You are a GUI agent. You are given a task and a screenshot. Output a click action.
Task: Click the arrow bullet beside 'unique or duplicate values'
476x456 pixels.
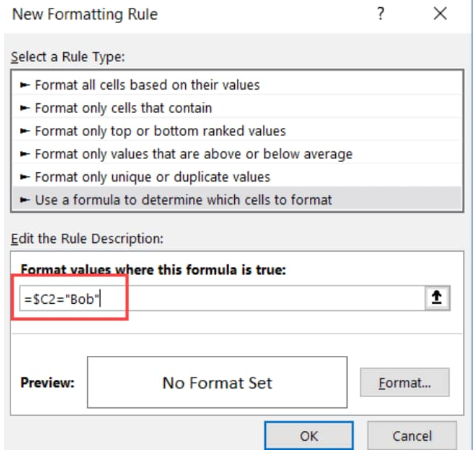[x=25, y=177]
